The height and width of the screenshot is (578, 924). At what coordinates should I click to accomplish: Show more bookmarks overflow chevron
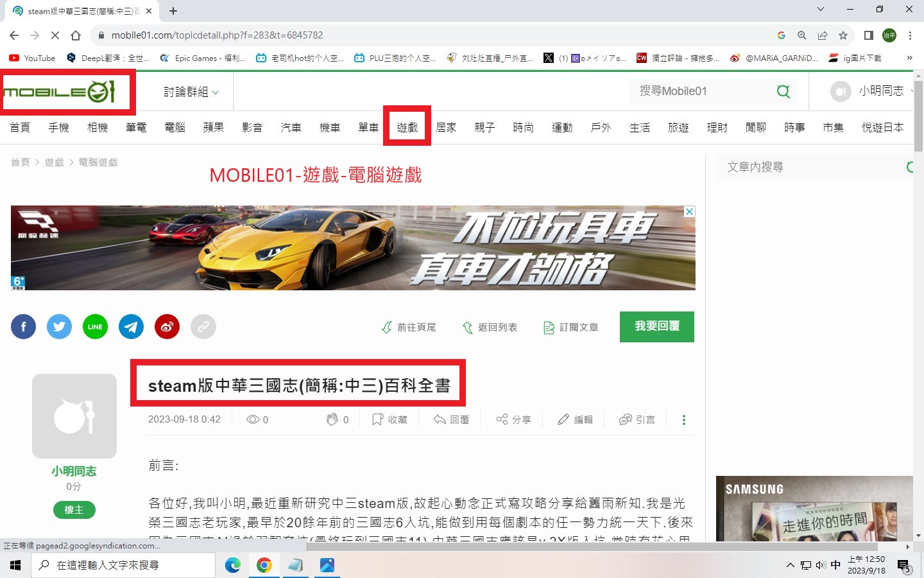click(x=909, y=58)
